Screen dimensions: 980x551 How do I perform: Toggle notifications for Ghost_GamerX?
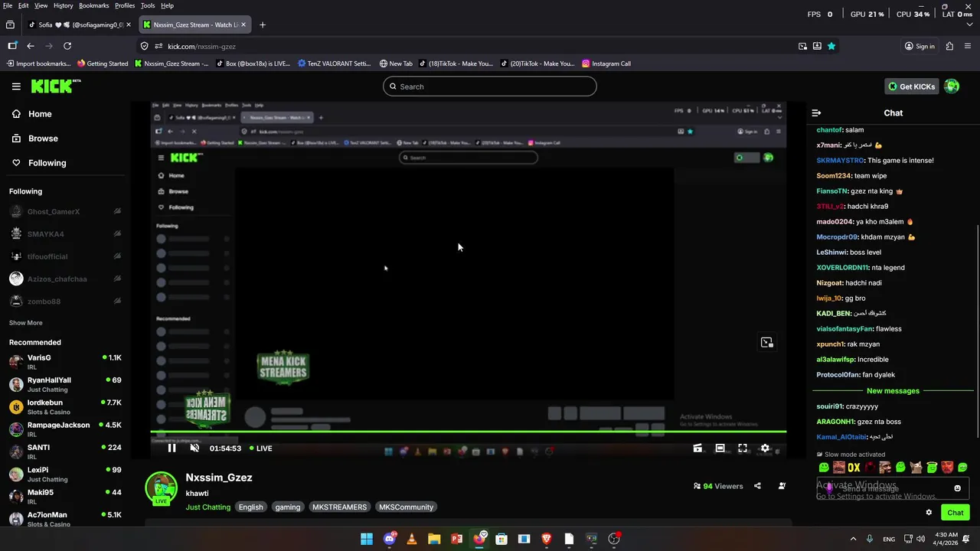[117, 211]
